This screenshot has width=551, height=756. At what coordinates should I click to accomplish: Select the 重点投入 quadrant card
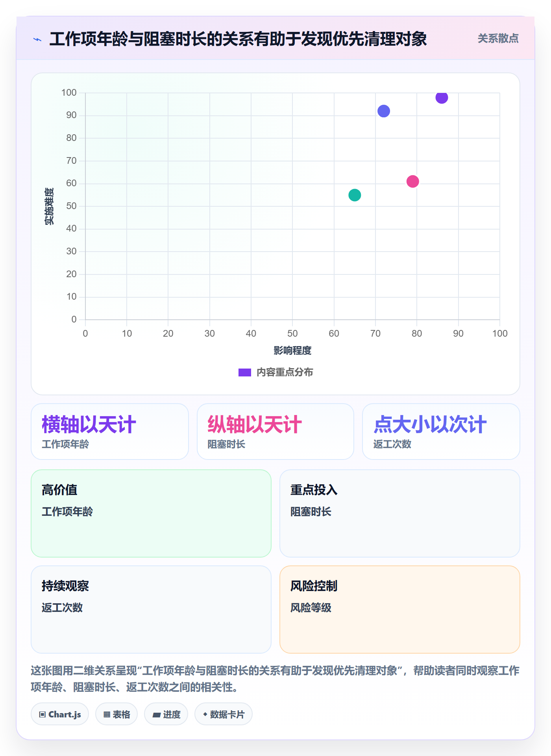pos(400,513)
